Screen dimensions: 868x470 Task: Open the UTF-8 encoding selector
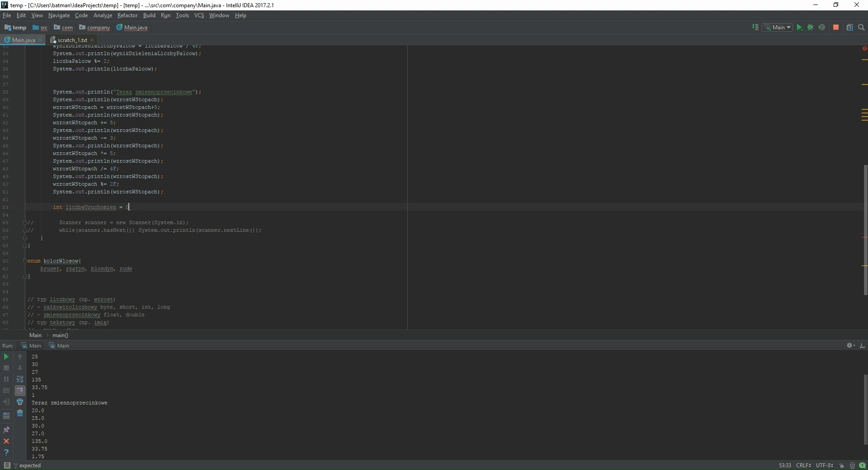pos(824,465)
